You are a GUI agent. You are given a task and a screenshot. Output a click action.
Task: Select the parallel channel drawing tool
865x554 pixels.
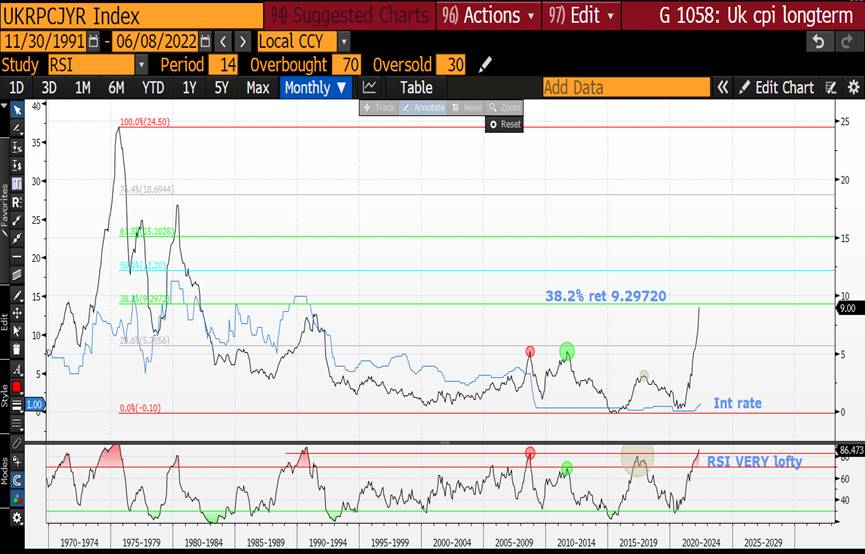click(x=17, y=274)
